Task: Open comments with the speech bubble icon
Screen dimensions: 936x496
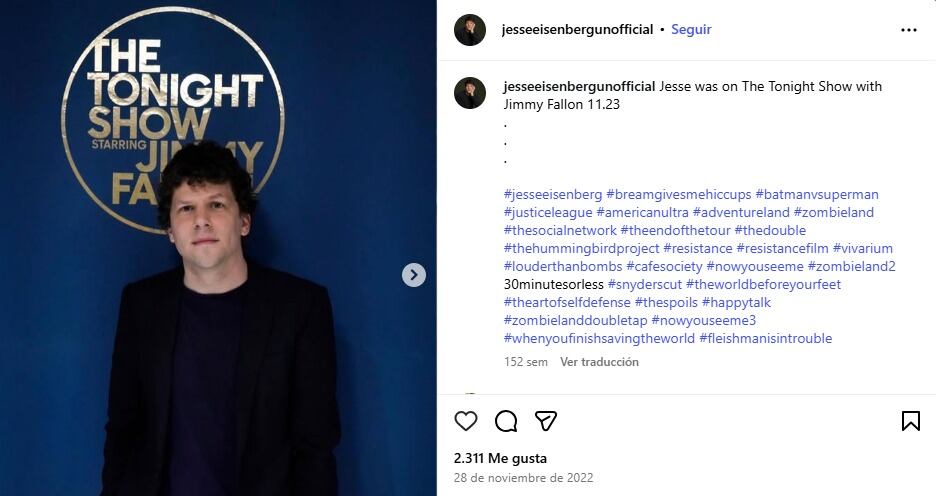Action: (x=506, y=421)
